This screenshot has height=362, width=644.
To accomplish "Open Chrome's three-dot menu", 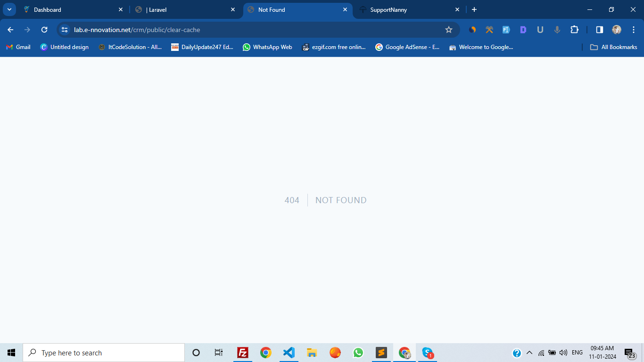I will 634,30.
